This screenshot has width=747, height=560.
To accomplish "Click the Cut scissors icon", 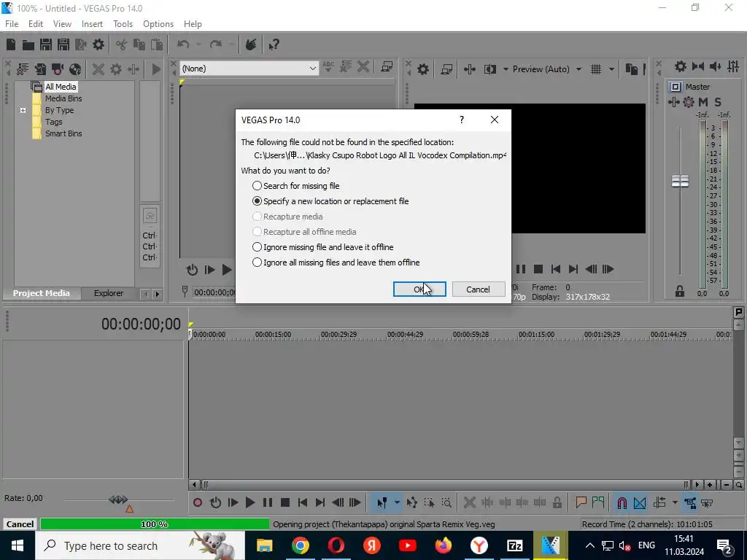I will click(122, 44).
